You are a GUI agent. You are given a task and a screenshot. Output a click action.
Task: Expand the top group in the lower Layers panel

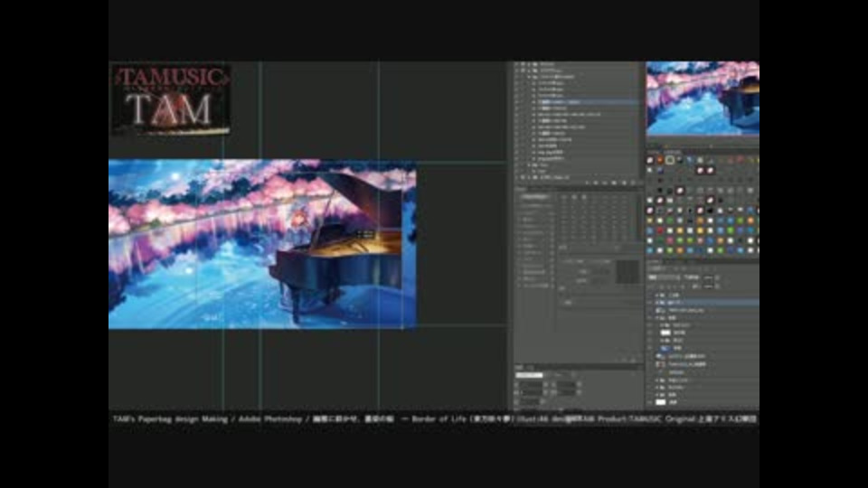[657, 296]
